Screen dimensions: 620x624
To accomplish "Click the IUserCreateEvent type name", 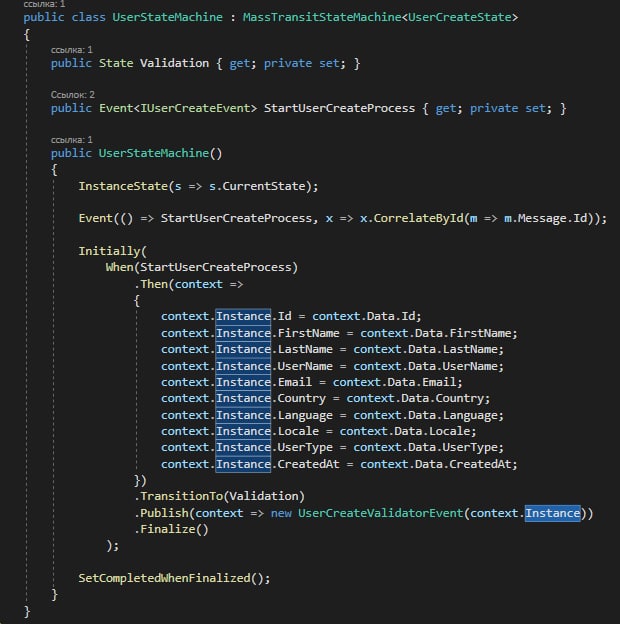I will click(x=195, y=108).
